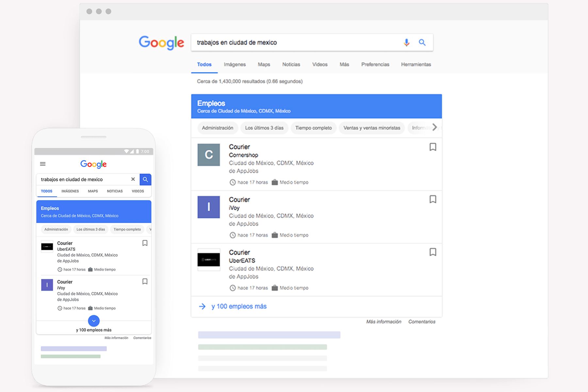Click the voice search microphone icon
The height and width of the screenshot is (392, 588).
[406, 42]
